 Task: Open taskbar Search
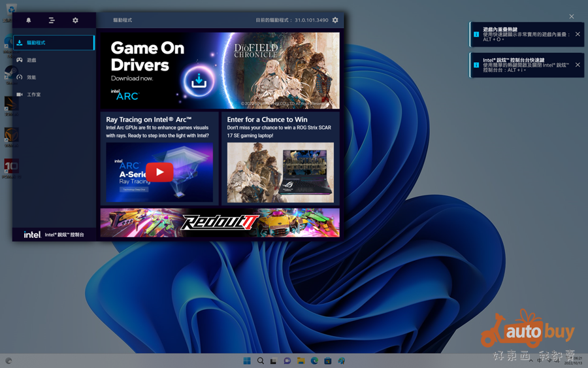[x=260, y=361]
